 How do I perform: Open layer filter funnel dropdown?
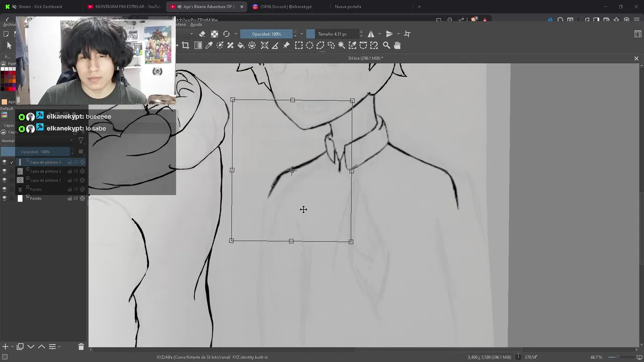coord(81,141)
